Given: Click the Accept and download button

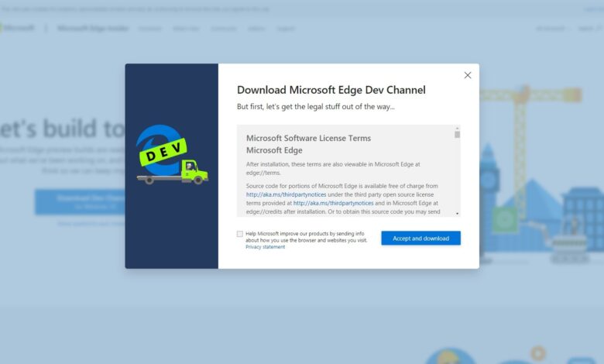Looking at the screenshot, I should click(x=420, y=238).
